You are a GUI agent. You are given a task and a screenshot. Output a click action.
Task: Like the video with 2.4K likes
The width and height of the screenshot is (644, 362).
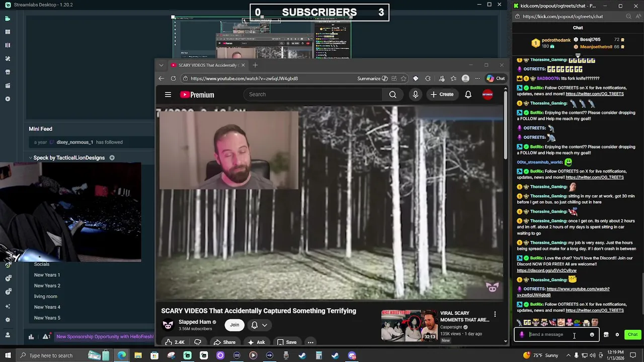[x=175, y=342]
